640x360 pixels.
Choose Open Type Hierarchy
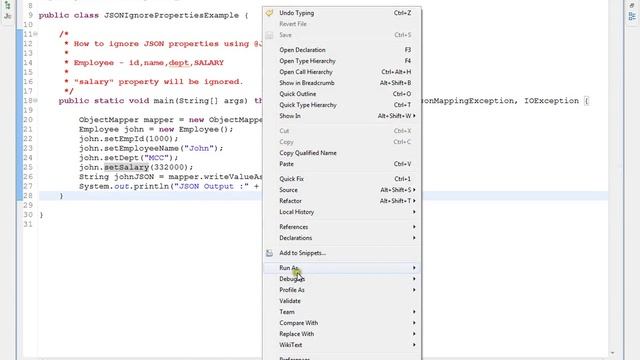click(342, 61)
